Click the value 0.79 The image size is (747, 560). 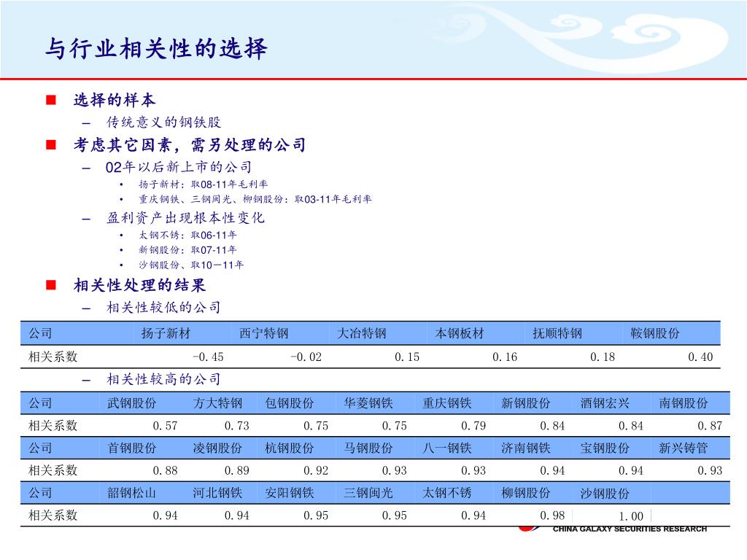[473, 426]
